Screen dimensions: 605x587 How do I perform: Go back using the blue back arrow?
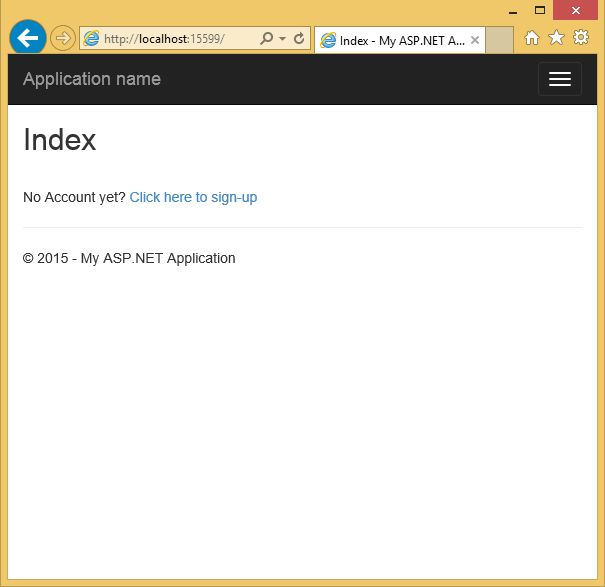(28, 38)
